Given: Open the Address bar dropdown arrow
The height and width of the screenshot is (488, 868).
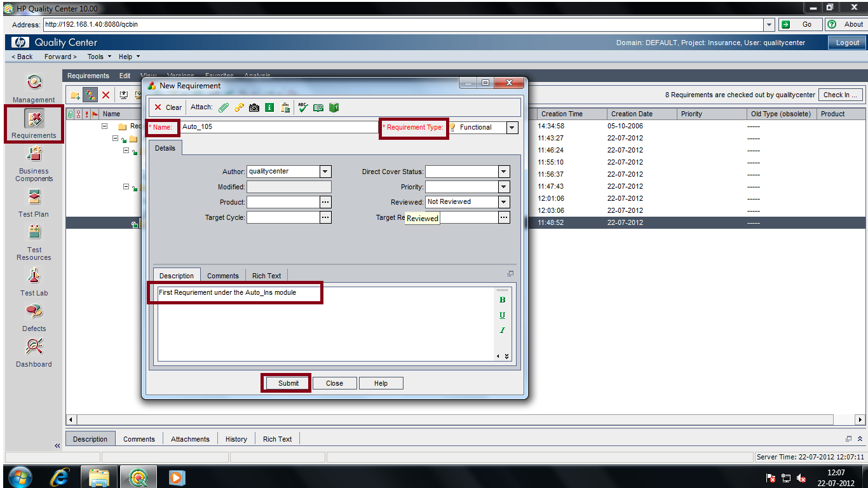Looking at the screenshot, I should click(x=770, y=24).
